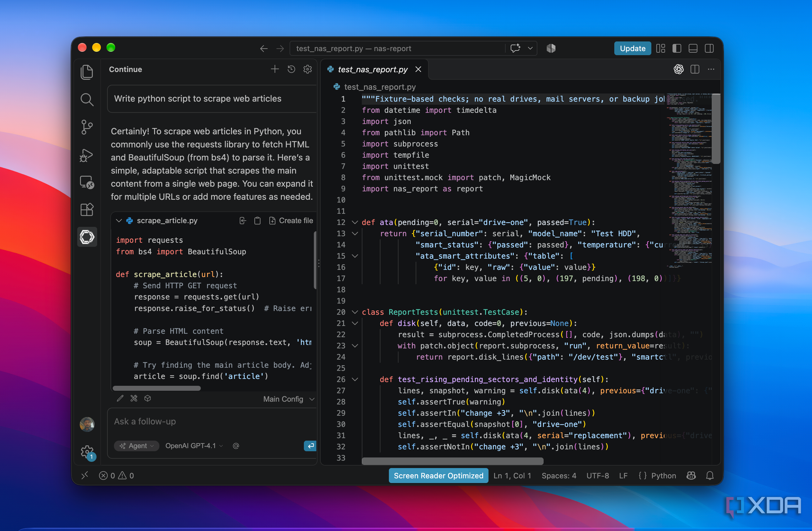812x531 pixels.
Task: Change Python language mode in status bar
Action: [663, 475]
